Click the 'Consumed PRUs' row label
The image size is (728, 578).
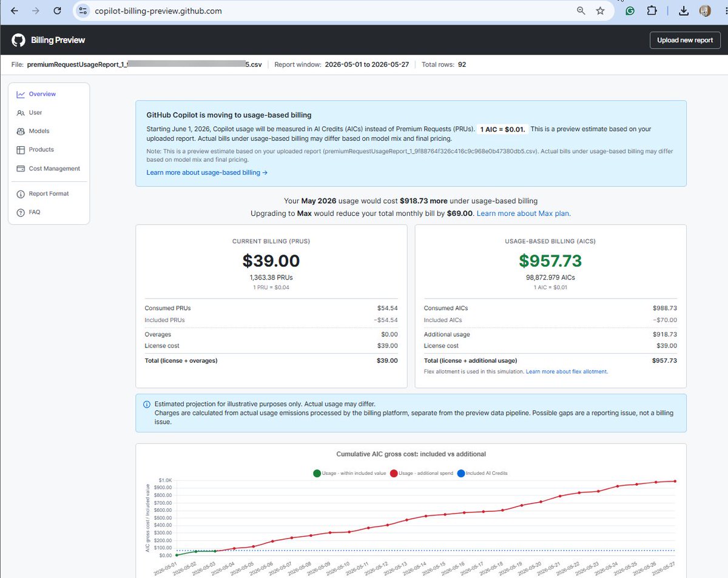pos(167,308)
